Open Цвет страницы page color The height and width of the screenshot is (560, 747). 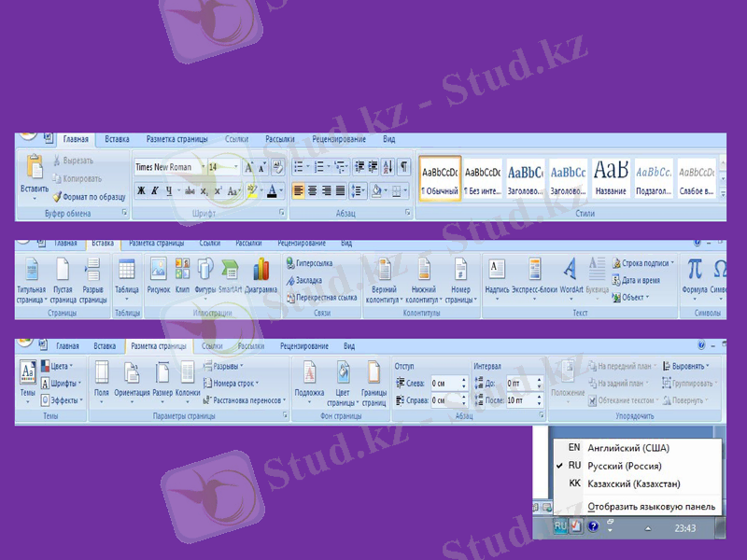(x=343, y=384)
